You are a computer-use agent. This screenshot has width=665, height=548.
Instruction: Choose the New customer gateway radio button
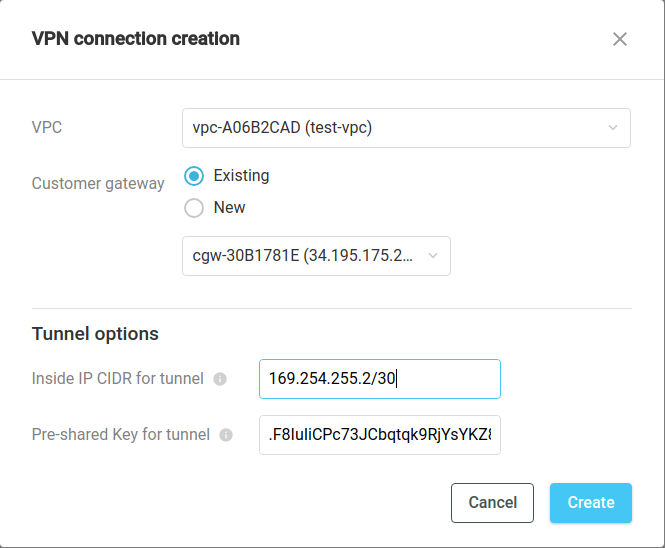coord(194,208)
